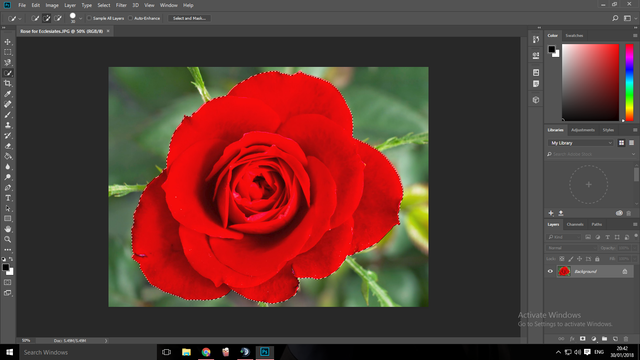Open the My Library dropdown
Image resolution: width=640 pixels, height=360 pixels.
(x=580, y=143)
